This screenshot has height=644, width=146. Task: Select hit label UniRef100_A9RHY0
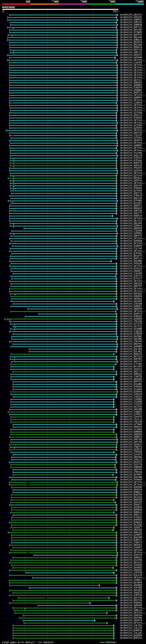(131, 20)
